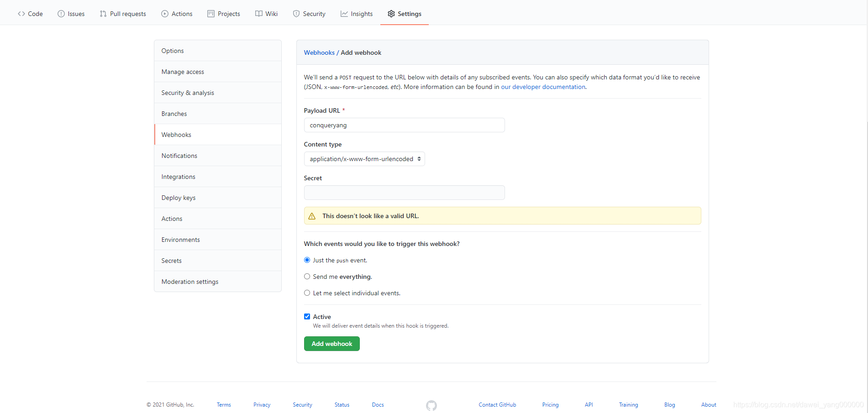Open Security & analysis settings
The image size is (868, 413).
click(x=218, y=93)
